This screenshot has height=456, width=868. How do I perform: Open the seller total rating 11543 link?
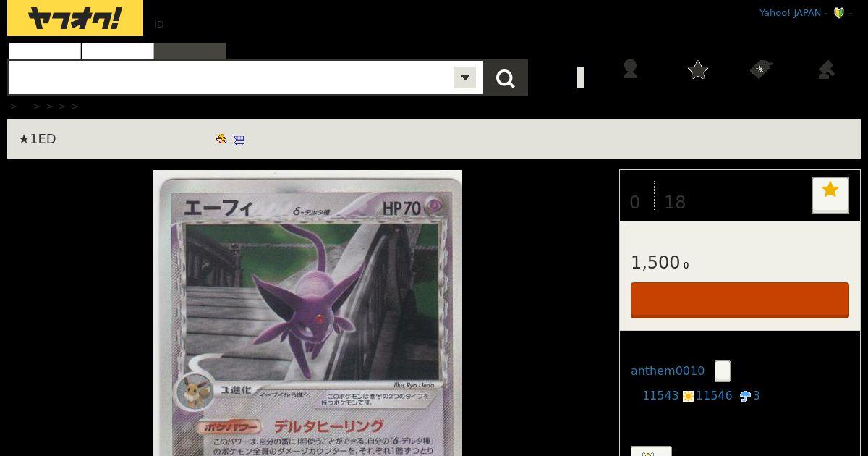(660, 395)
